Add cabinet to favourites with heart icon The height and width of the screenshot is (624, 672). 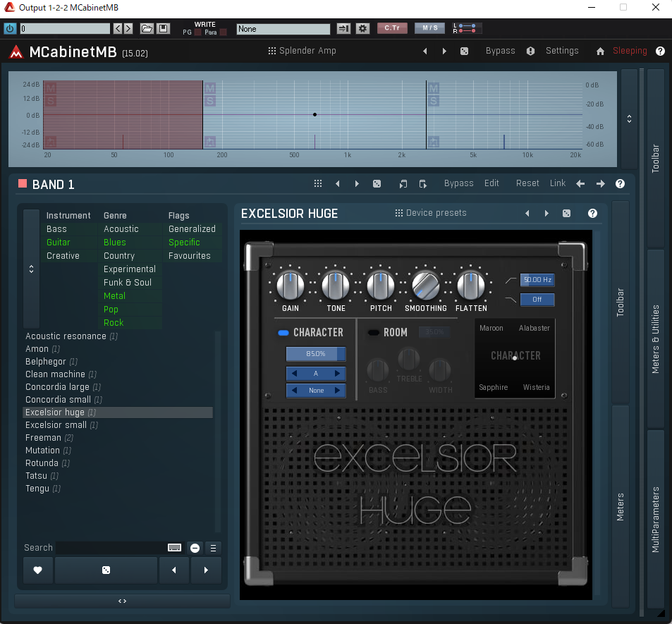(37, 570)
